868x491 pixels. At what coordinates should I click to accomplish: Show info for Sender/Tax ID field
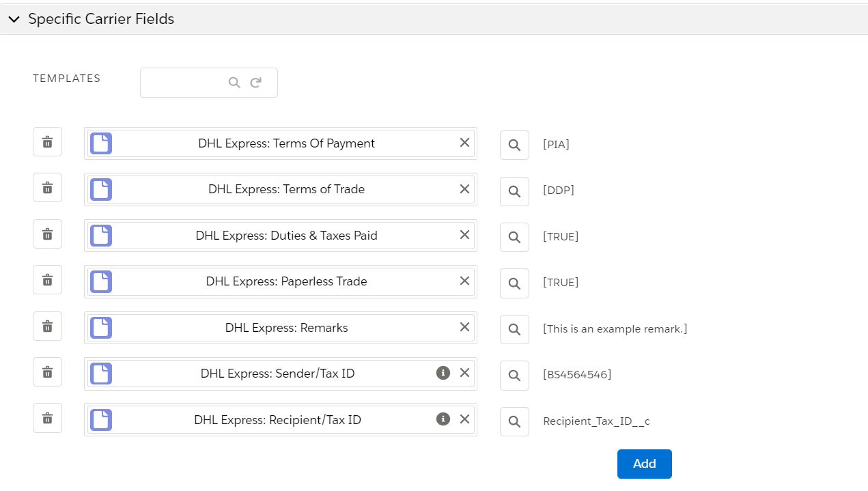(x=443, y=373)
